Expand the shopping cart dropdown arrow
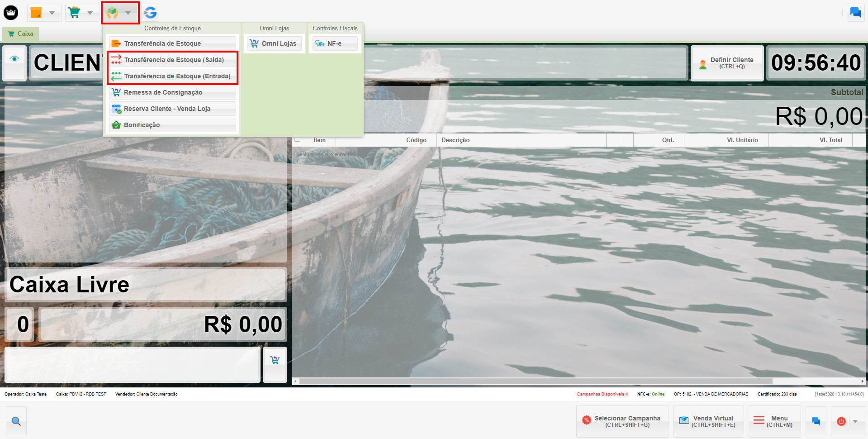The height and width of the screenshot is (439, 868). tap(90, 13)
